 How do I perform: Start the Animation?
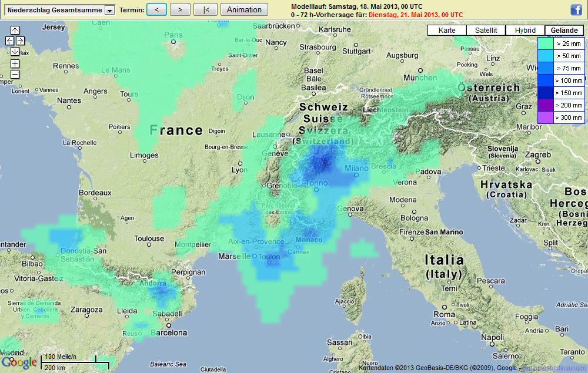pos(244,9)
